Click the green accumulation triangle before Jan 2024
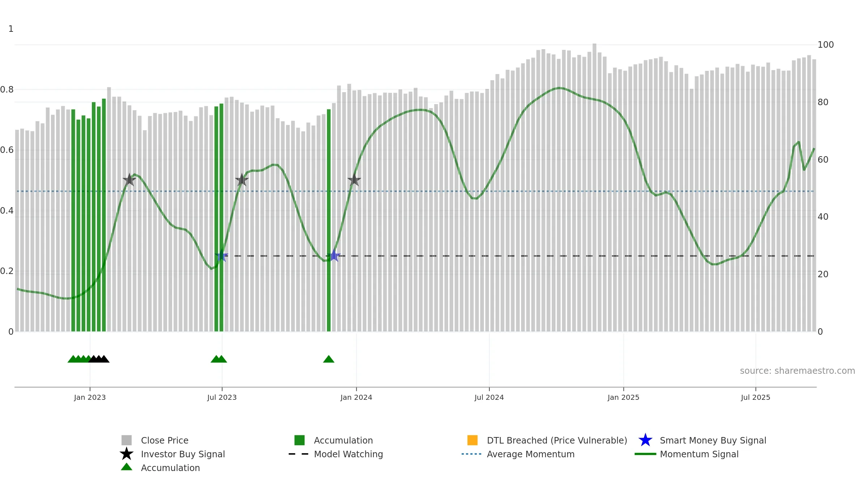The image size is (868, 488). pyautogui.click(x=328, y=359)
